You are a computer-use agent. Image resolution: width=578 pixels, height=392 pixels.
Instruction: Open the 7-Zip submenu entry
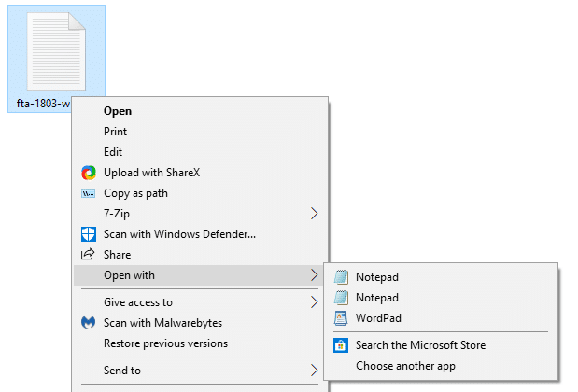200,214
